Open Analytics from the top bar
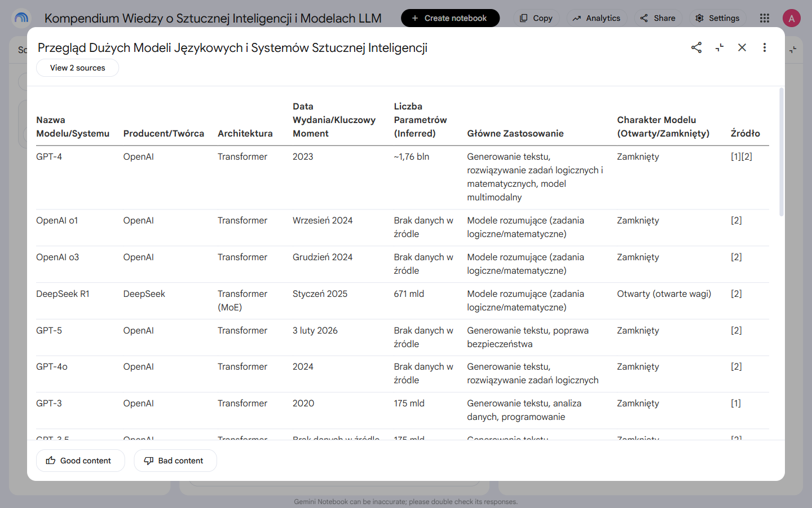This screenshot has width=812, height=508. [597, 18]
